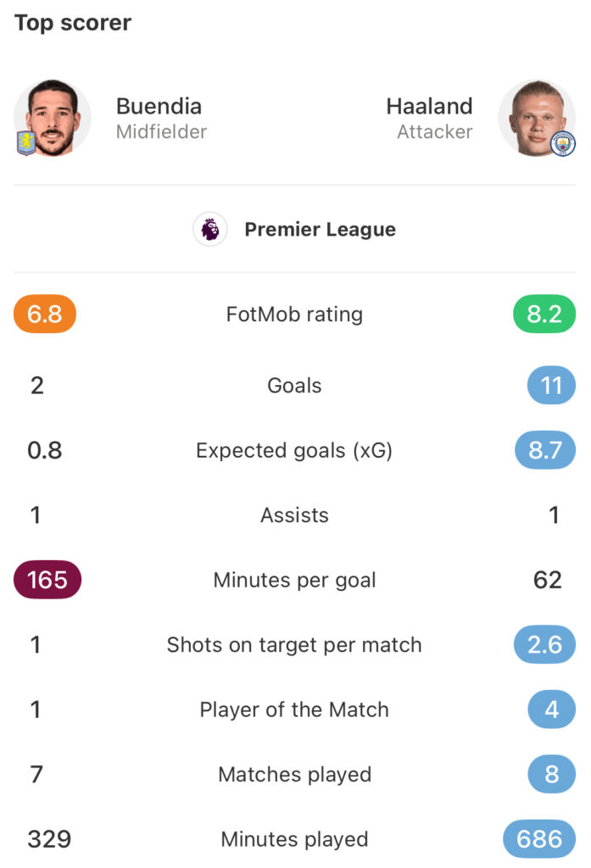Open Haaland's player profile name
591x868 pixels.
coord(429,107)
